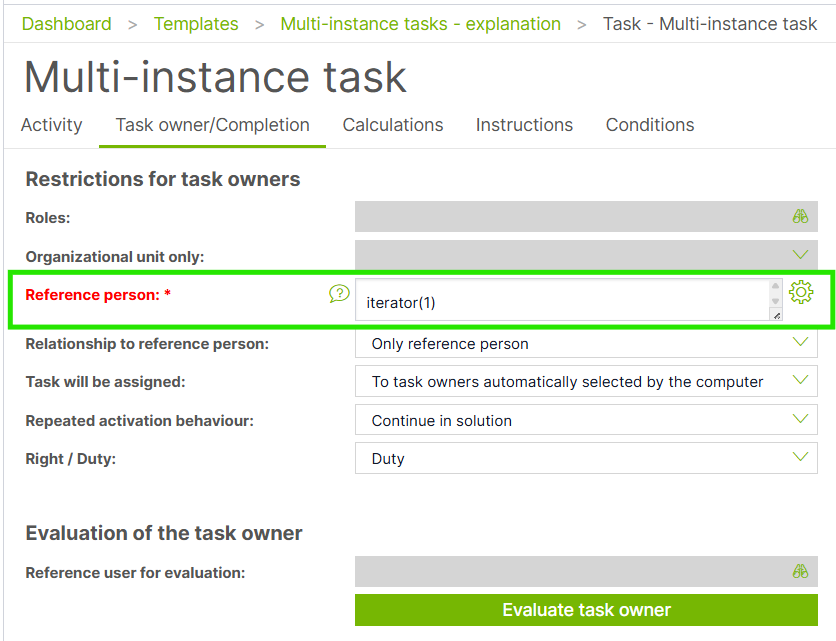Click binoculars icon for Reference user for evaluation
This screenshot has height=641, width=836.
click(x=800, y=572)
